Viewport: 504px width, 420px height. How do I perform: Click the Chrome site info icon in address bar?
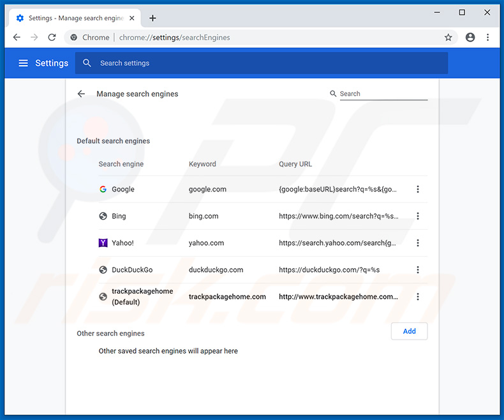(x=73, y=37)
